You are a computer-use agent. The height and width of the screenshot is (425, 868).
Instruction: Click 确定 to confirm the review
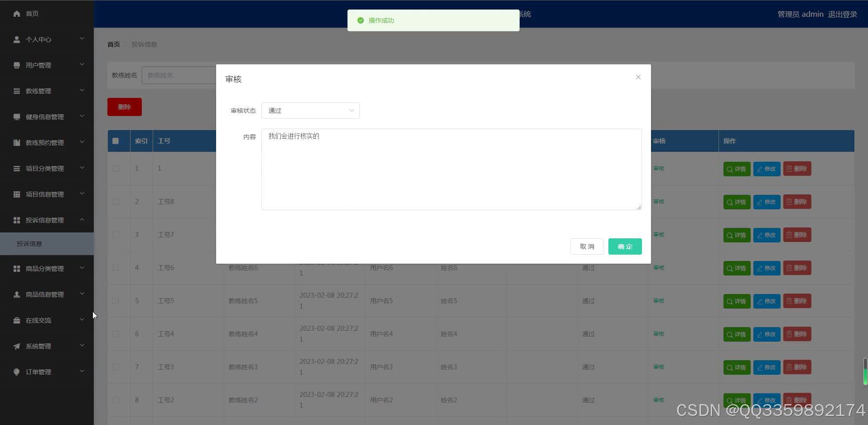click(x=625, y=246)
